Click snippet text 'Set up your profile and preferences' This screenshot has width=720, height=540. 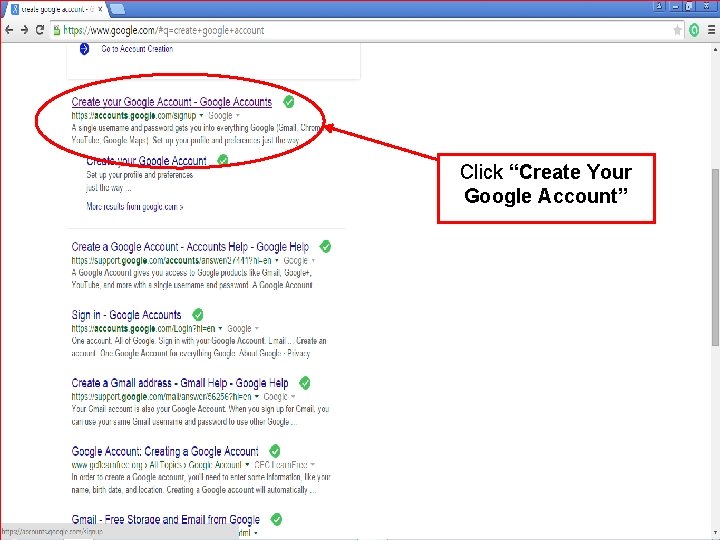[x=140, y=175]
